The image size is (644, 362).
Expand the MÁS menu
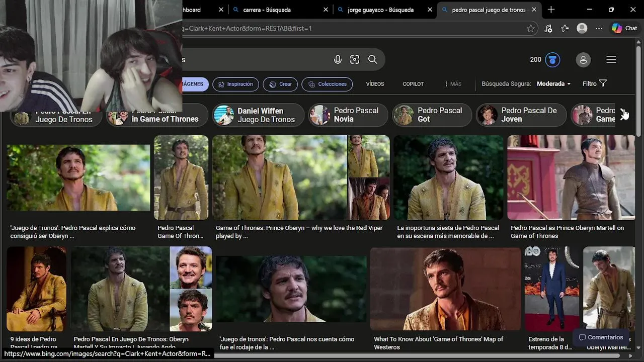453,84
